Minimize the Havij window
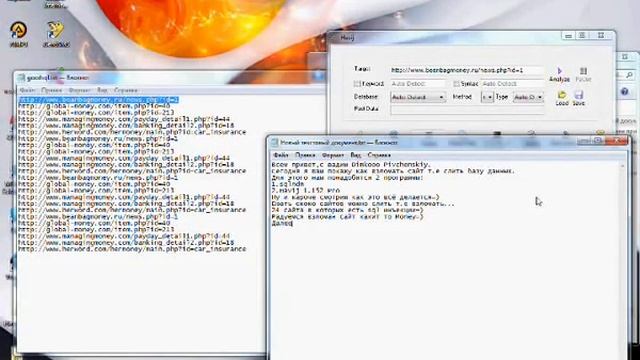Screen dimensions: 640x360 [x=568, y=36]
